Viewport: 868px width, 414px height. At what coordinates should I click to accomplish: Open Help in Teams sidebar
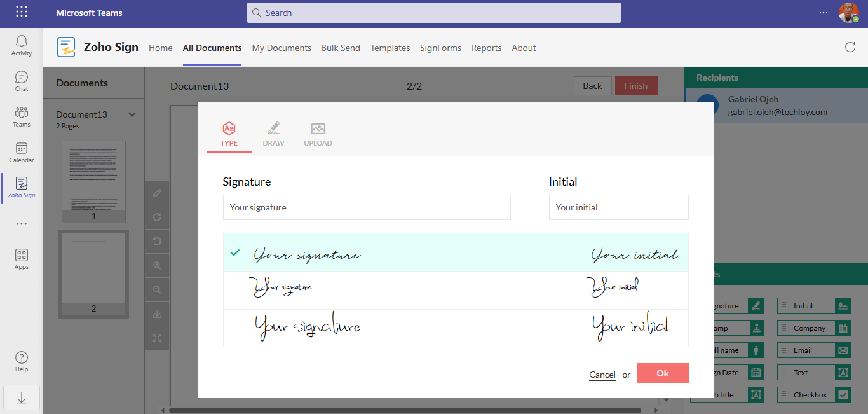[x=22, y=361]
